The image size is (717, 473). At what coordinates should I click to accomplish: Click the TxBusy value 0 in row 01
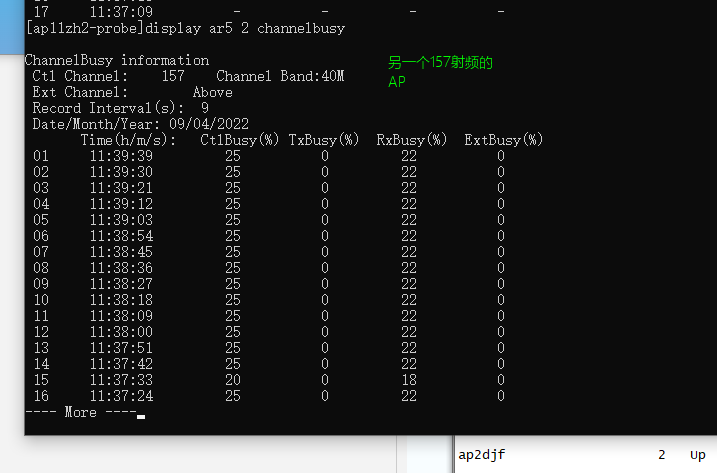click(325, 156)
